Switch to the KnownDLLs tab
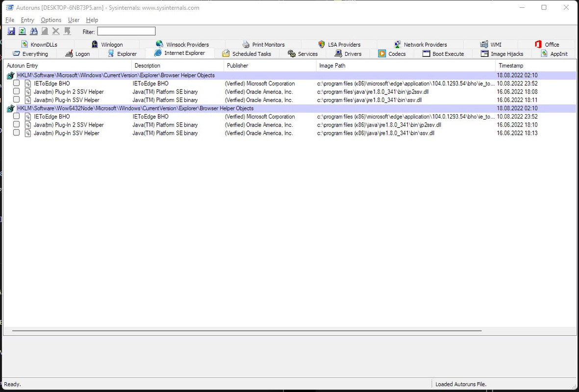The height and width of the screenshot is (392, 579). [39, 45]
